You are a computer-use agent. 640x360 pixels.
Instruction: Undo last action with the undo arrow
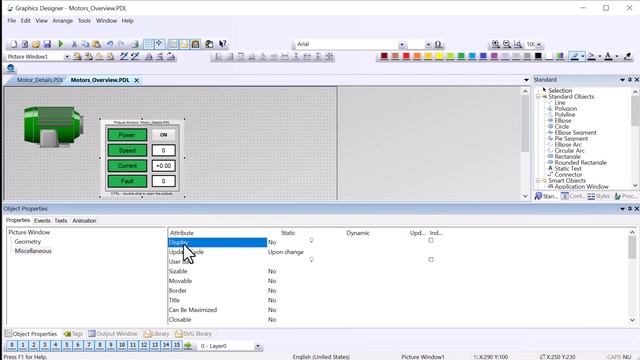(110, 44)
